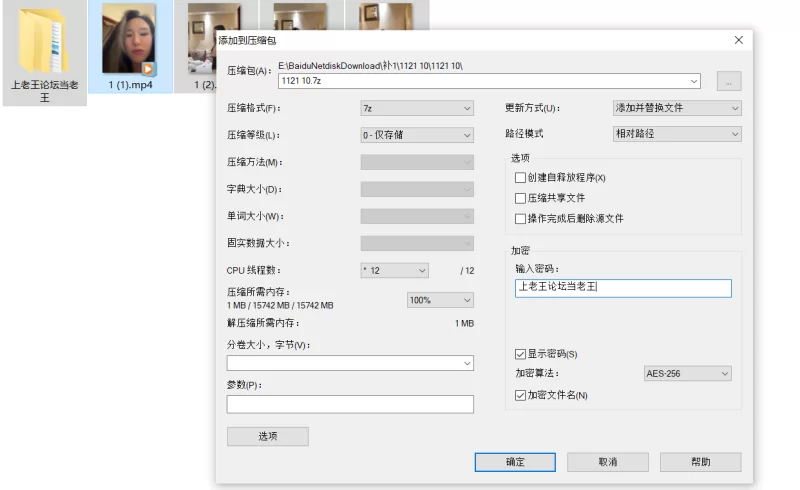Close the 添加到压缩包 dialog

tap(738, 40)
